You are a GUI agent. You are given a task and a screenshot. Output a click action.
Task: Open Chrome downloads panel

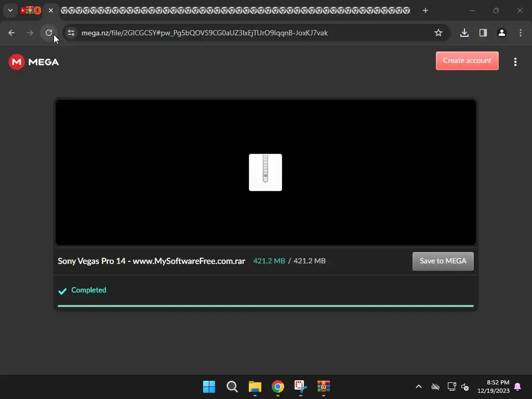point(464,33)
